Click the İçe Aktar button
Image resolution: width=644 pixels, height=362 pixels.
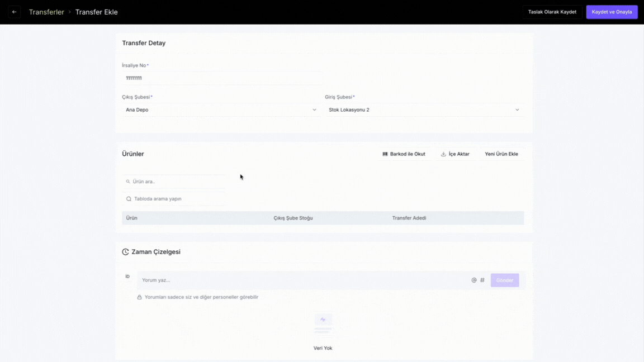pos(455,154)
